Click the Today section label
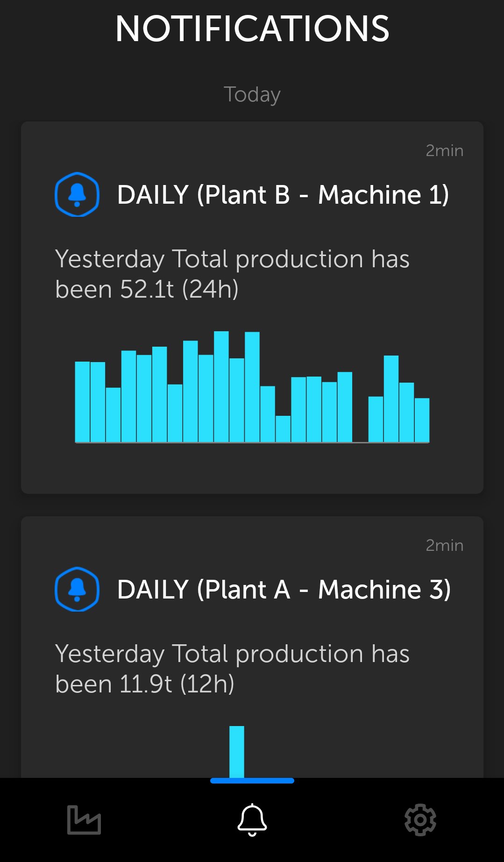 (x=252, y=94)
